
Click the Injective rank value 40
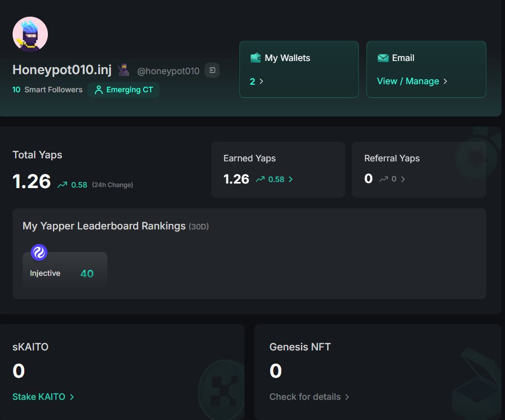tap(87, 273)
